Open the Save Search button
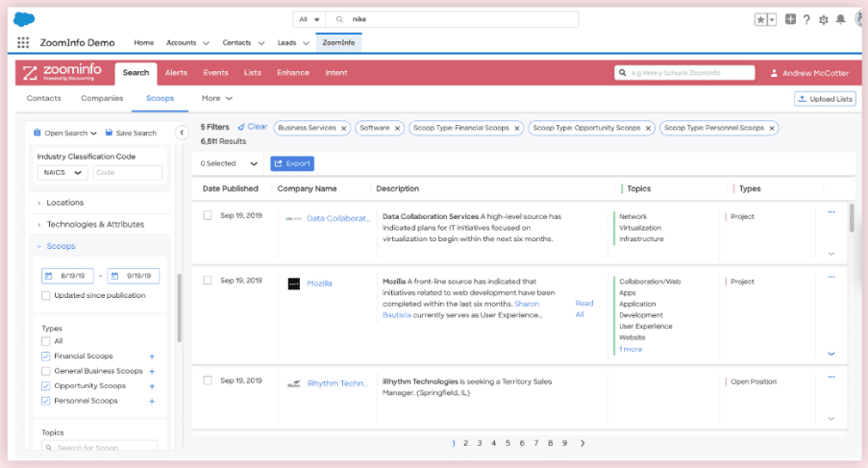The width and height of the screenshot is (868, 468). click(x=131, y=134)
